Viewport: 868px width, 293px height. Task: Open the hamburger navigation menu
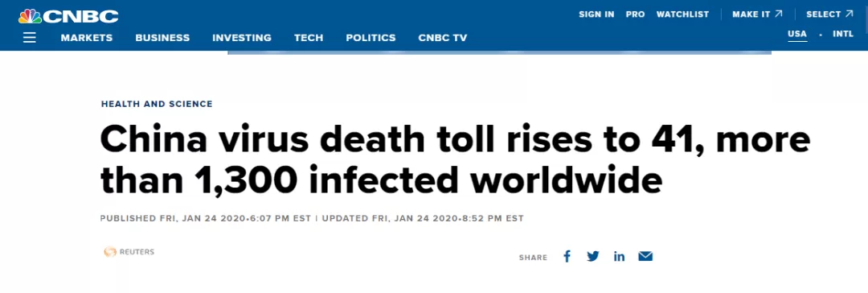click(x=30, y=38)
